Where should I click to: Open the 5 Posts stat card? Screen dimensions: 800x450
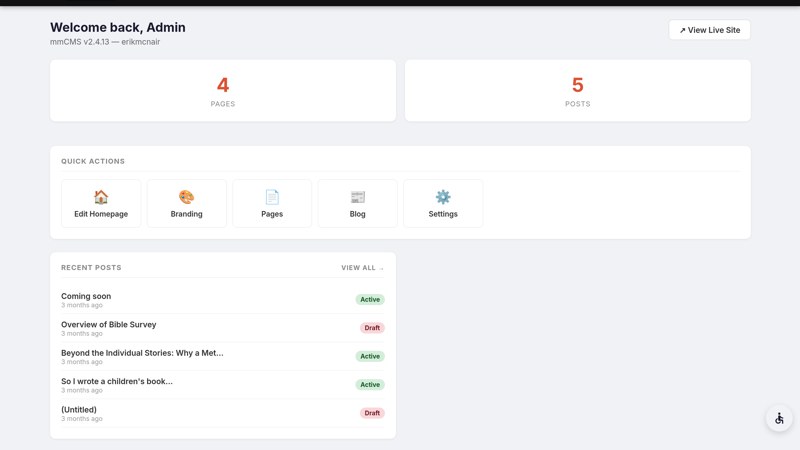click(578, 91)
